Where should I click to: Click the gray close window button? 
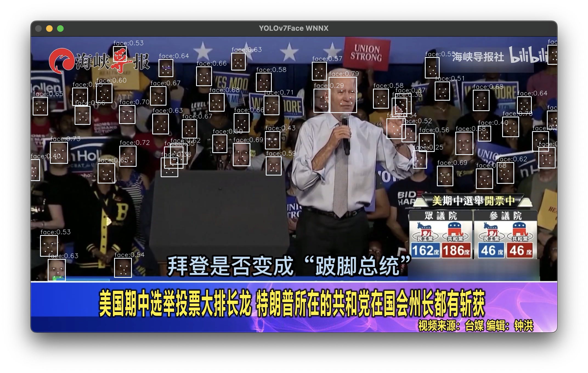click(x=38, y=29)
